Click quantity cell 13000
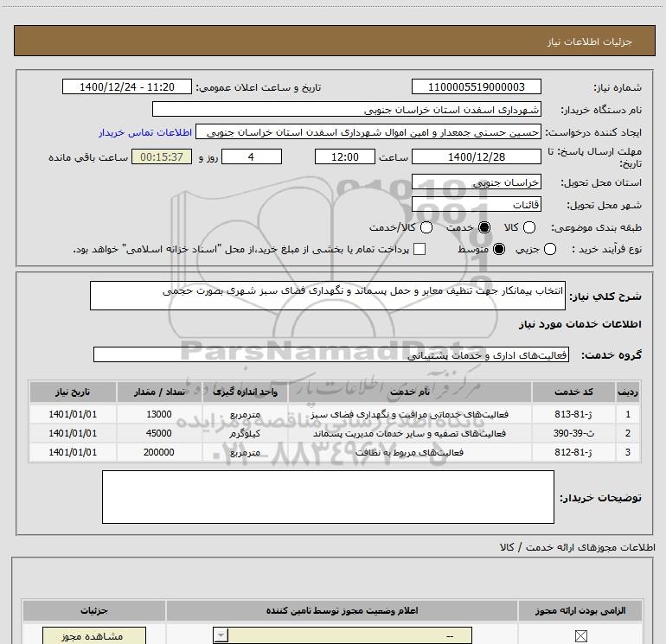This screenshot has width=666, height=644. coord(159,414)
